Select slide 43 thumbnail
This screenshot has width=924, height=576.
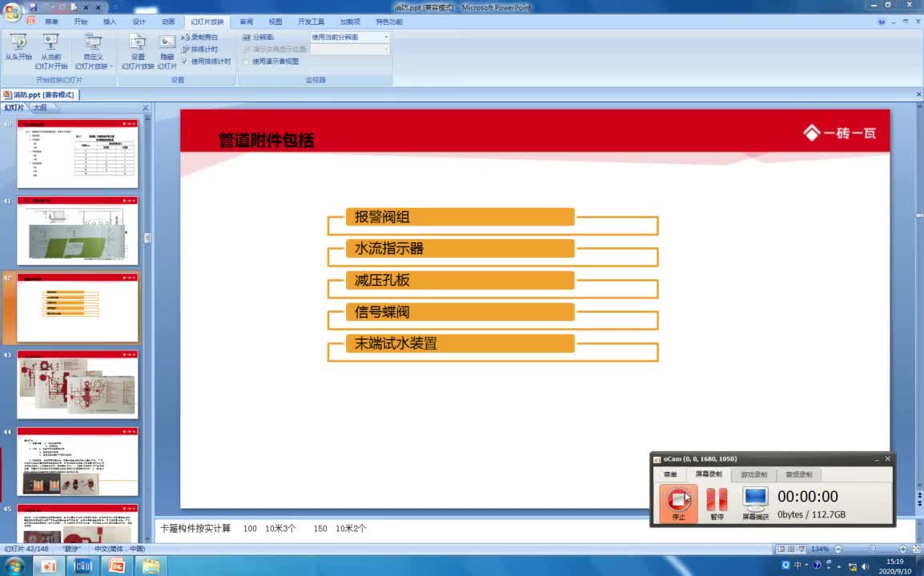[x=78, y=385]
